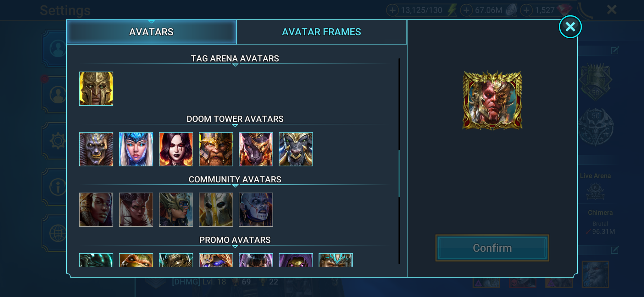Select the pale undead face community avatar
The width and height of the screenshot is (644, 297).
tap(256, 210)
